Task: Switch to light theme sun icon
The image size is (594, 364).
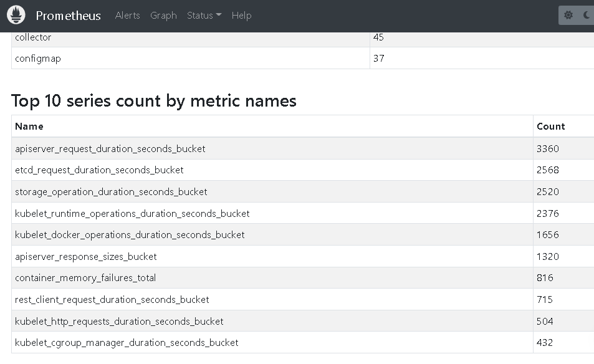Action: [x=568, y=15]
